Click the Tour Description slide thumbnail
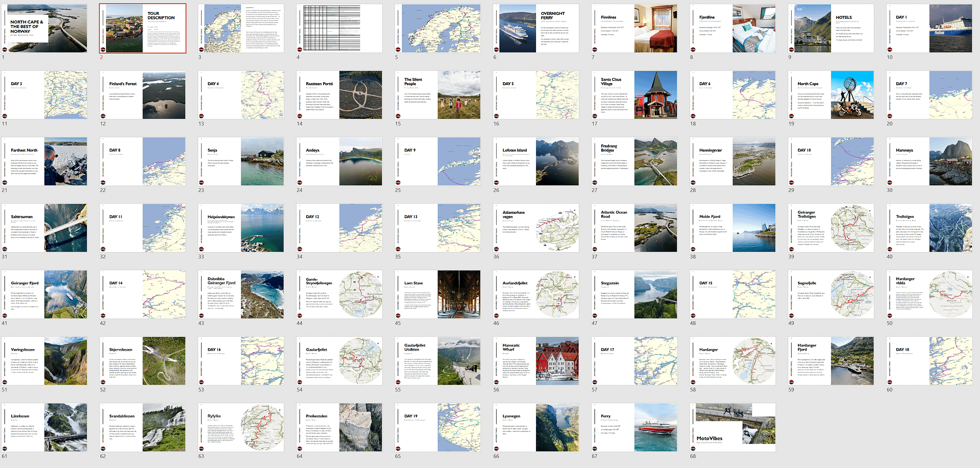Image resolution: width=980 pixels, height=468 pixels. click(x=142, y=29)
